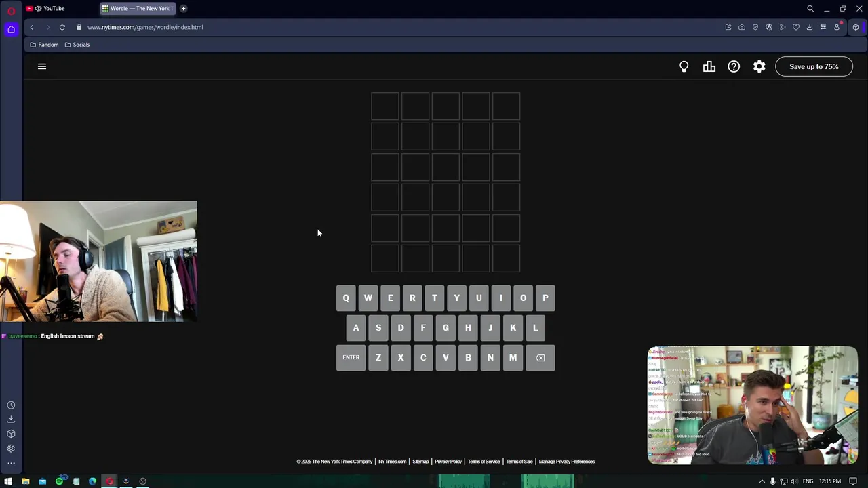Click the L key on Wordle keyboard

[x=535, y=328]
